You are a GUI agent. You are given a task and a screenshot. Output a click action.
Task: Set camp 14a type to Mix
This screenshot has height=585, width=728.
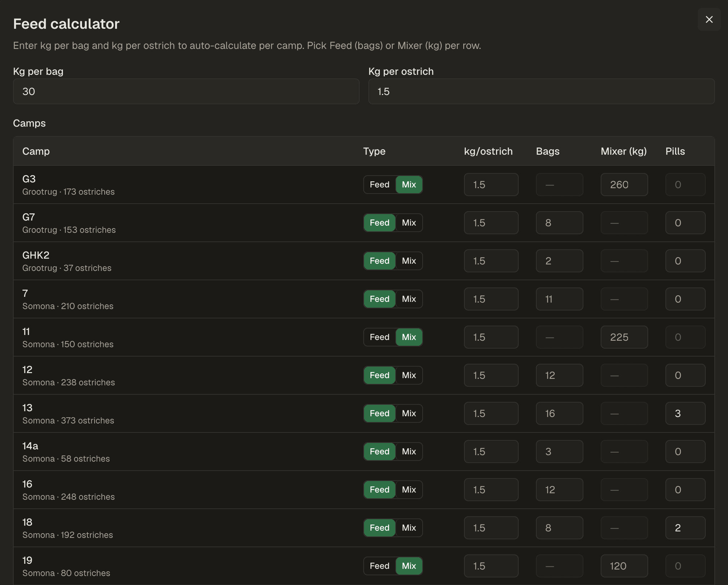tap(409, 452)
